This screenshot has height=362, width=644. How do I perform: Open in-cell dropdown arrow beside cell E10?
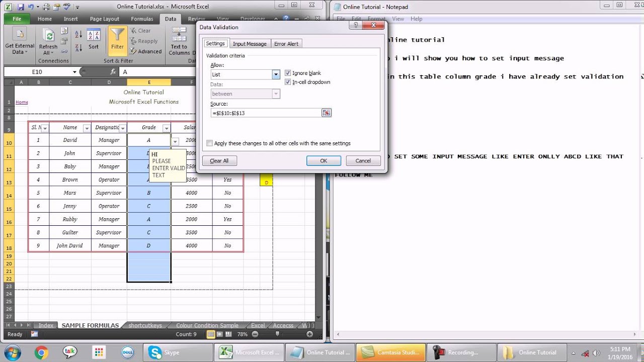175,142
